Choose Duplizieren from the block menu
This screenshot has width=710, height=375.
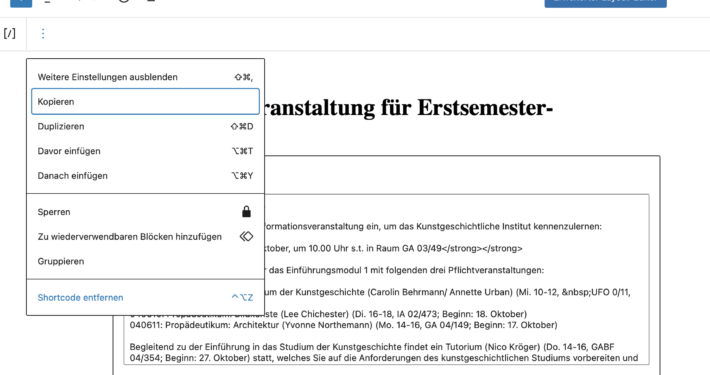145,126
